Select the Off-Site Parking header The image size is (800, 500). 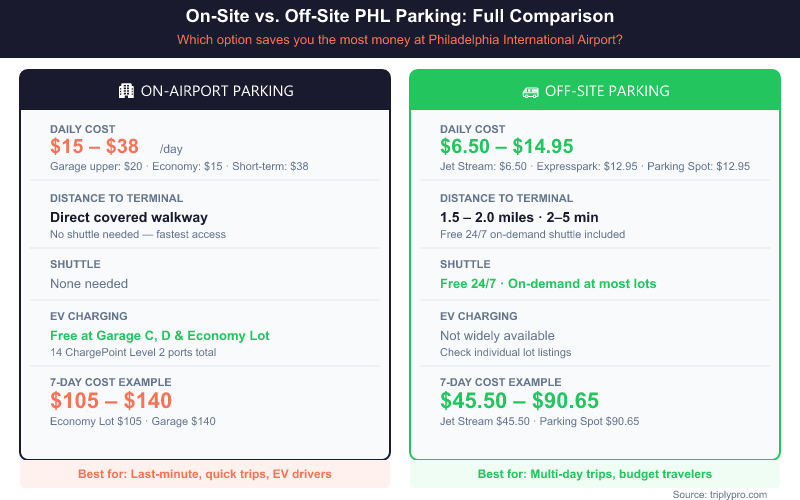tap(595, 91)
